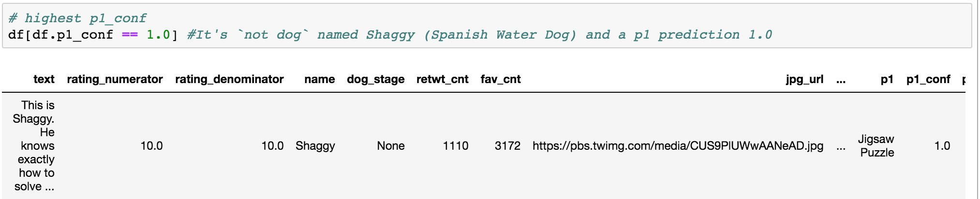Click the 'None' dog_stage cell
Image resolution: width=980 pixels, height=199 pixels.
point(391,146)
